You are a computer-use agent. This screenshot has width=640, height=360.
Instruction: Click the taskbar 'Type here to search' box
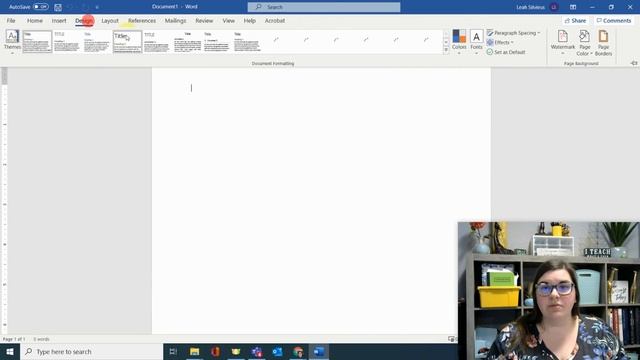[91, 351]
